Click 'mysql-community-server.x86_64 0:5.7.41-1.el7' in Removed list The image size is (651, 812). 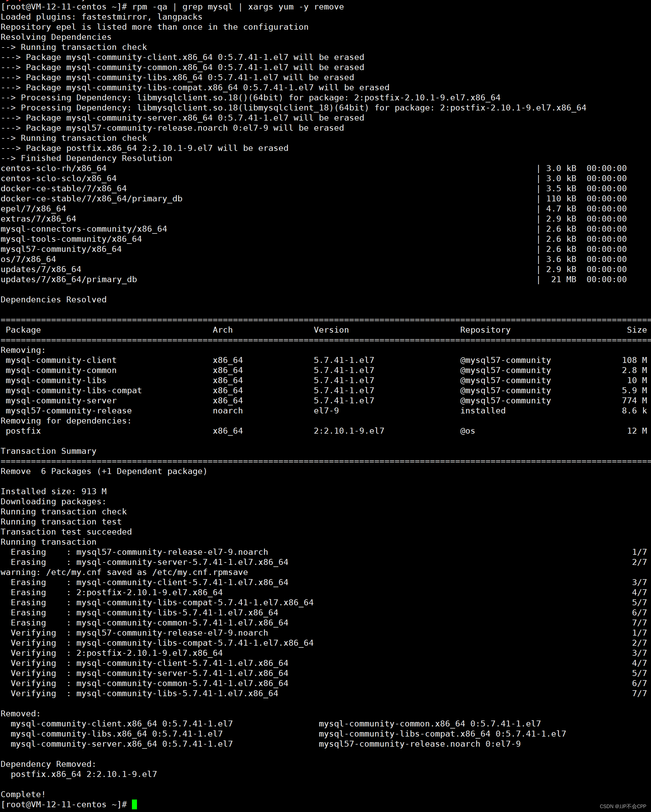click(x=122, y=744)
